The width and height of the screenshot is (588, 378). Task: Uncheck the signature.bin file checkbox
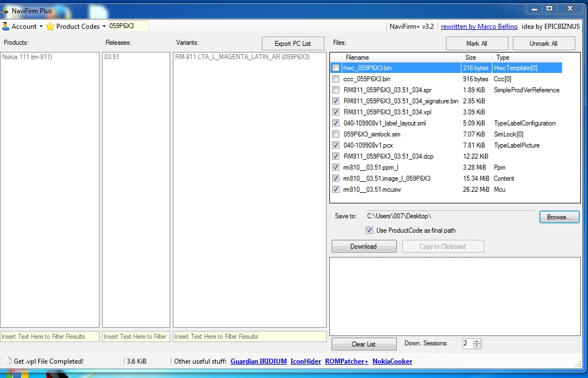(335, 101)
